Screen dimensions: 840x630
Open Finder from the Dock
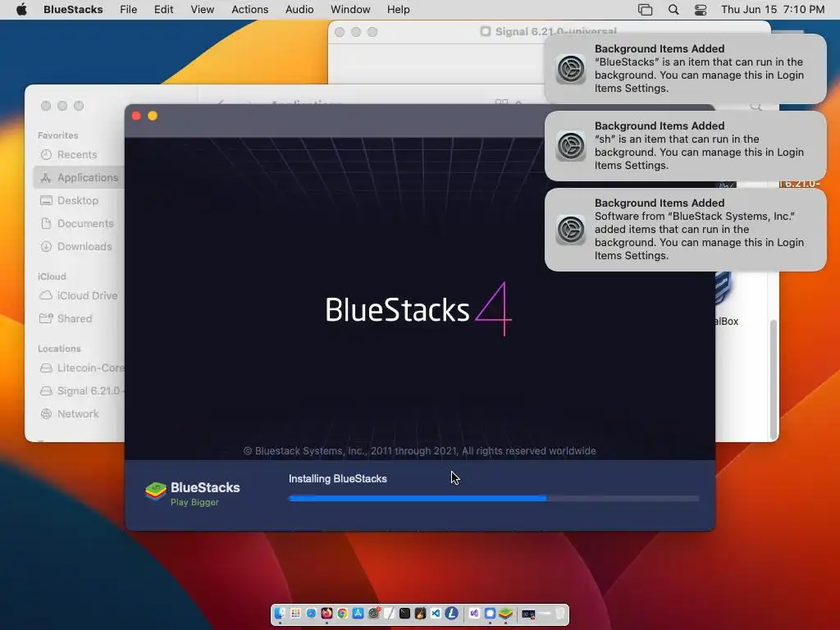click(x=280, y=614)
